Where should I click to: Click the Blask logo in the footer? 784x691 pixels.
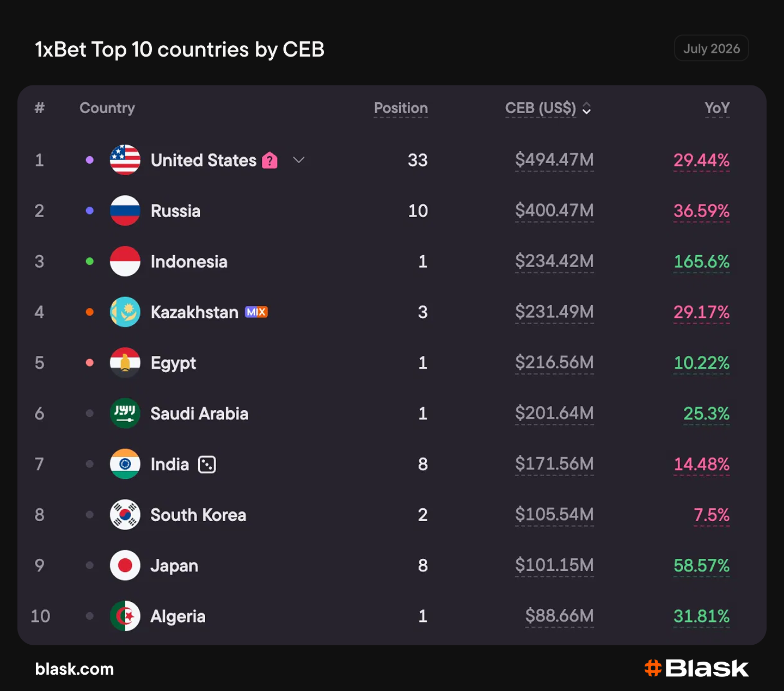pyautogui.click(x=696, y=668)
